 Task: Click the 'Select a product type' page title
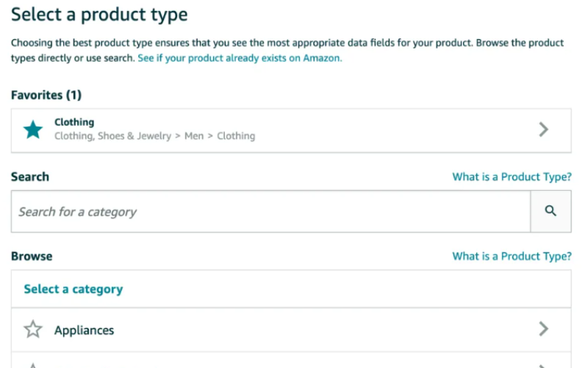click(99, 15)
